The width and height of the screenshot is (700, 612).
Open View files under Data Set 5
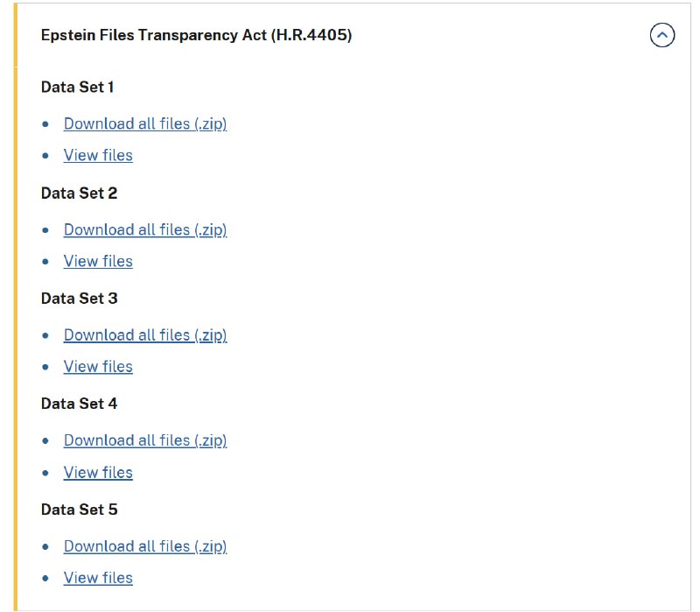click(x=98, y=578)
